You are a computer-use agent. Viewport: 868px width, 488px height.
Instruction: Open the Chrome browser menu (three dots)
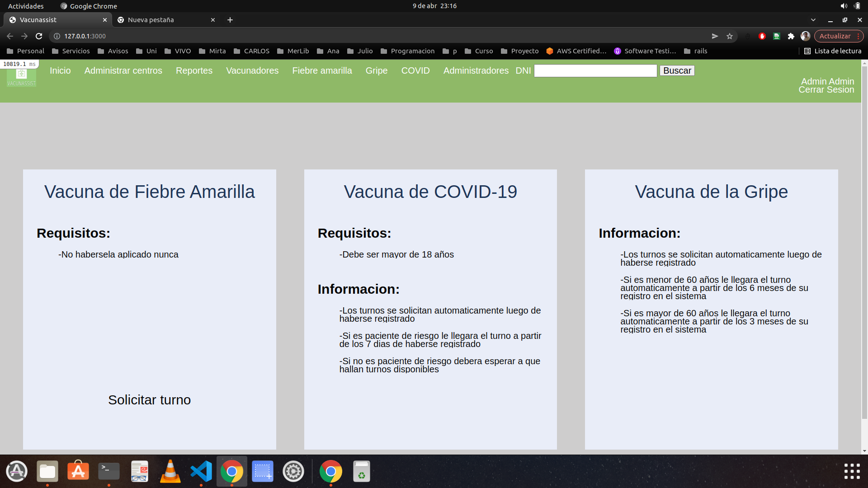pos(859,36)
